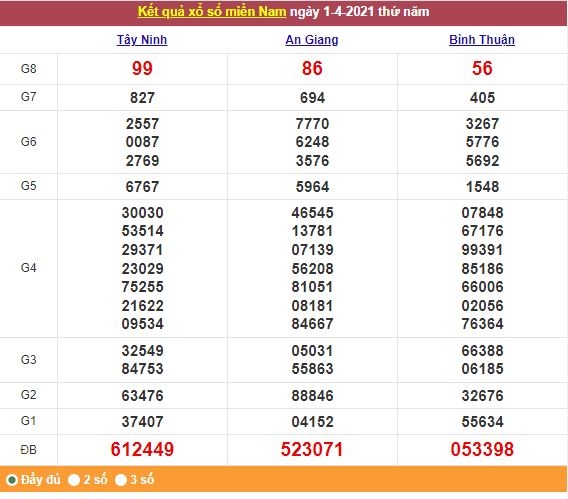Click the G3 number 05031
This screenshot has height=499, width=568.
[312, 351]
